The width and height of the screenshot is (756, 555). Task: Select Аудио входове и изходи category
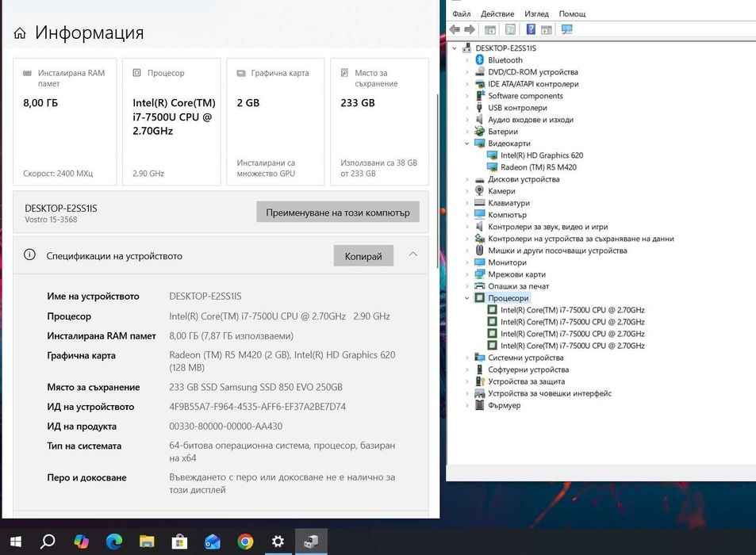[x=531, y=120]
